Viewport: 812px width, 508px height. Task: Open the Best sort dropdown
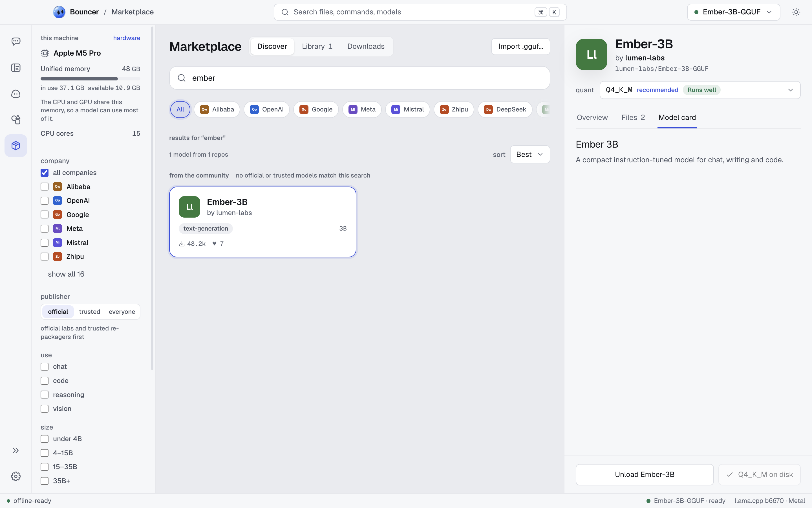pos(530,155)
